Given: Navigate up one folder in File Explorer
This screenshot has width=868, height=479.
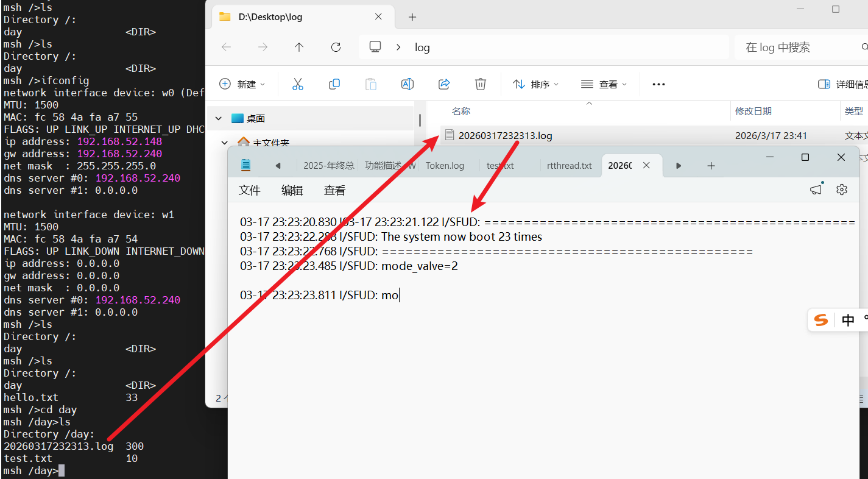Looking at the screenshot, I should click(x=299, y=47).
